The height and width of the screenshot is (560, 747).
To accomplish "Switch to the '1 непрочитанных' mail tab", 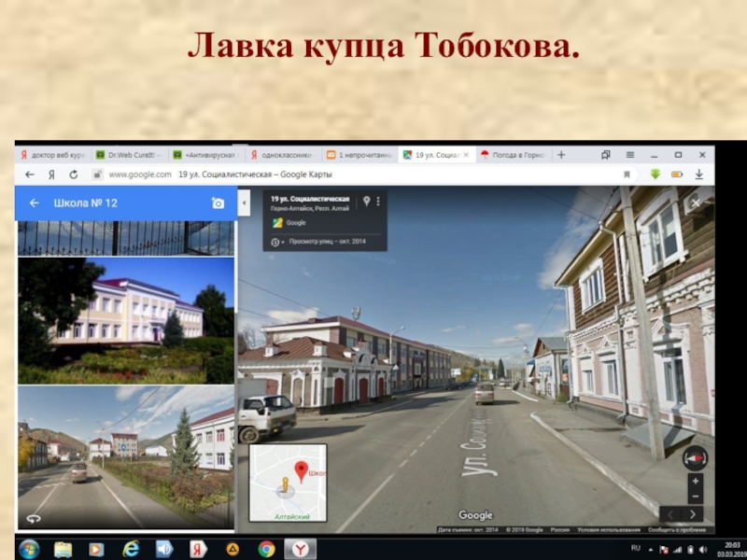I will 359,155.
